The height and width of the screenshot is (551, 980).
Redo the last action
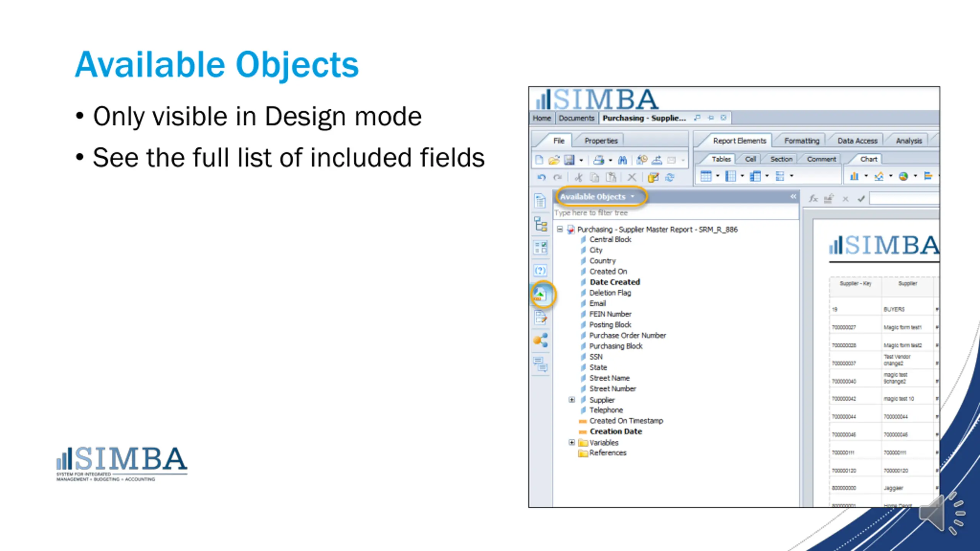point(557,177)
